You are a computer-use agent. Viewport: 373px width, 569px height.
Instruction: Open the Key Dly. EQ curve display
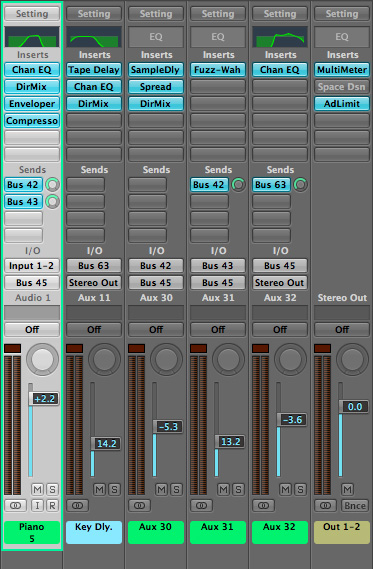[x=94, y=36]
